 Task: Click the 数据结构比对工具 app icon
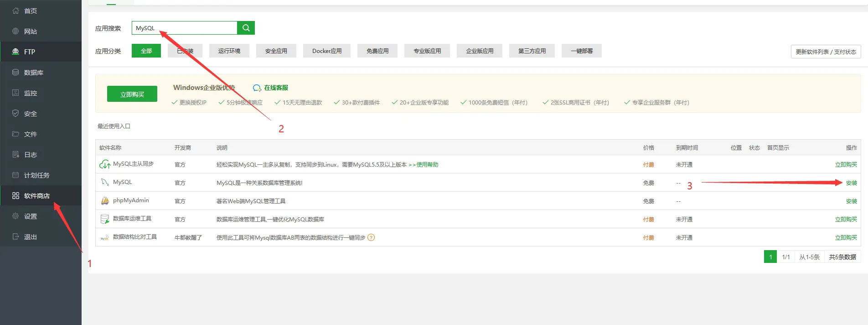(105, 238)
